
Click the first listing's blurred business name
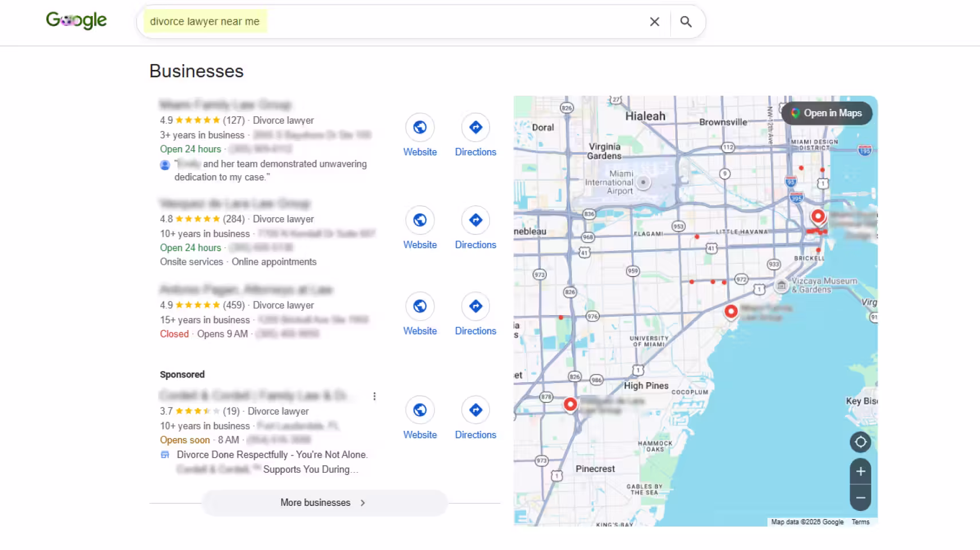[226, 105]
